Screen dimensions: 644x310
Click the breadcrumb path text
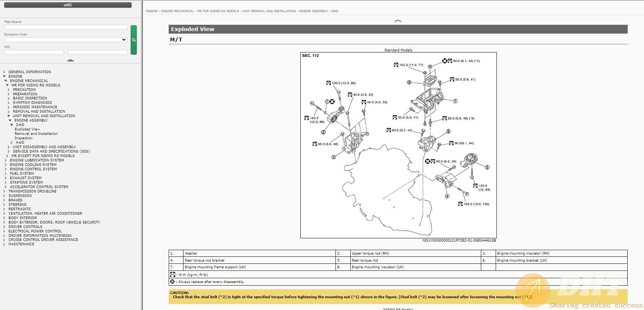click(242, 11)
